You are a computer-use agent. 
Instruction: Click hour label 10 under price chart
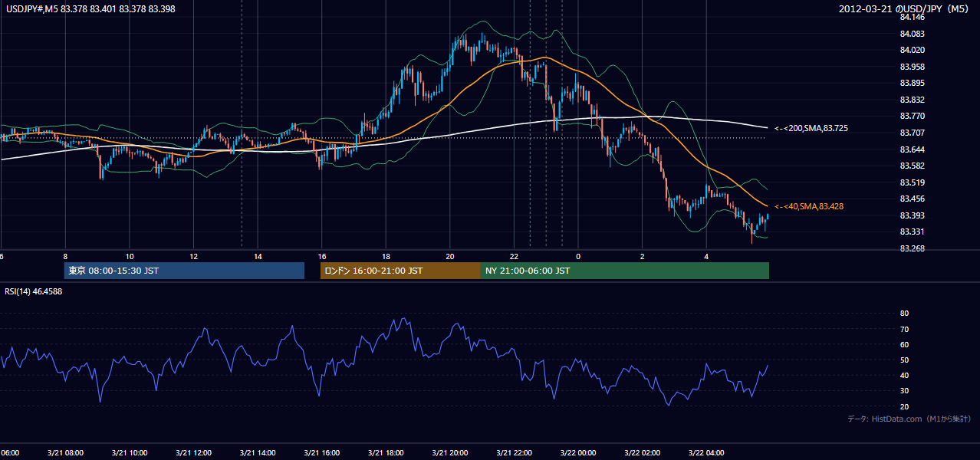coord(130,257)
